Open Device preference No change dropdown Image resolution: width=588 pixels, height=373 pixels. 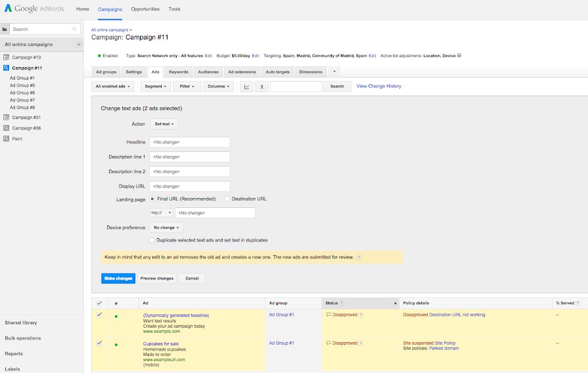pyautogui.click(x=166, y=228)
